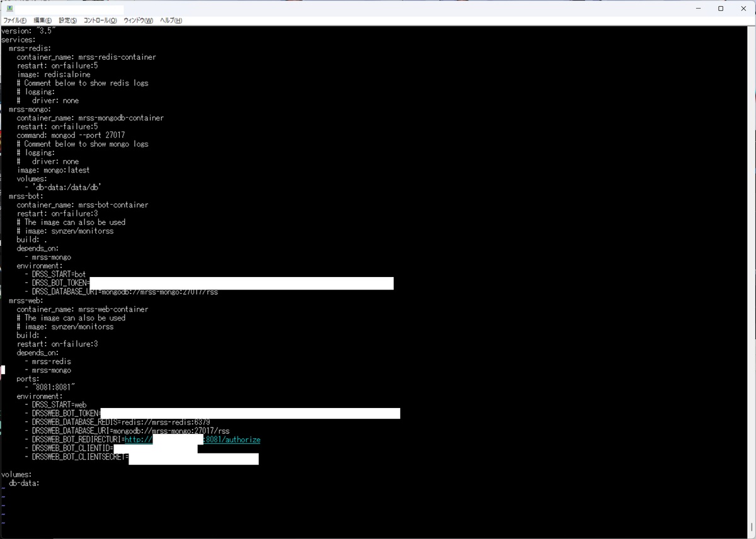756x539 pixels.
Task: Click the mrss-redis-container name line
Action: [86, 57]
